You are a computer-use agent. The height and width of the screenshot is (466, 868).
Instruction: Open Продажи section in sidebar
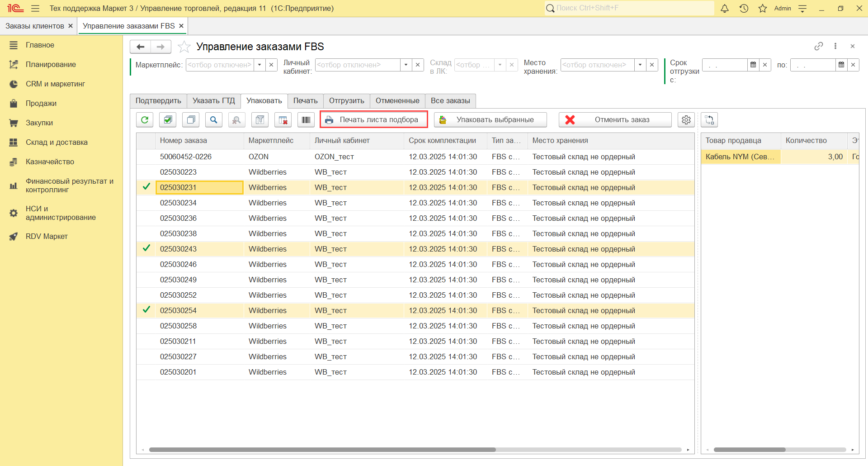41,103
